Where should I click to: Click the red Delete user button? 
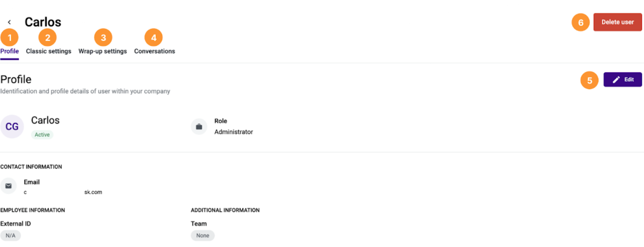tap(618, 22)
